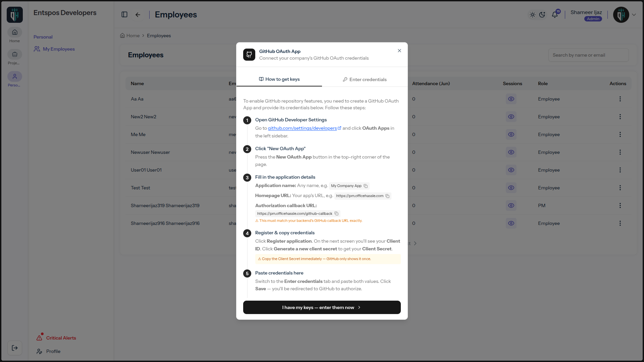Open the notifications bell
This screenshot has height=362, width=644.
pyautogui.click(x=555, y=14)
